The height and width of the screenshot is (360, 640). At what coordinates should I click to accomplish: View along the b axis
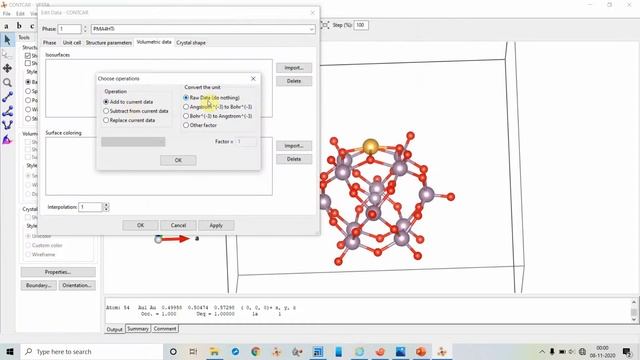pos(19,26)
